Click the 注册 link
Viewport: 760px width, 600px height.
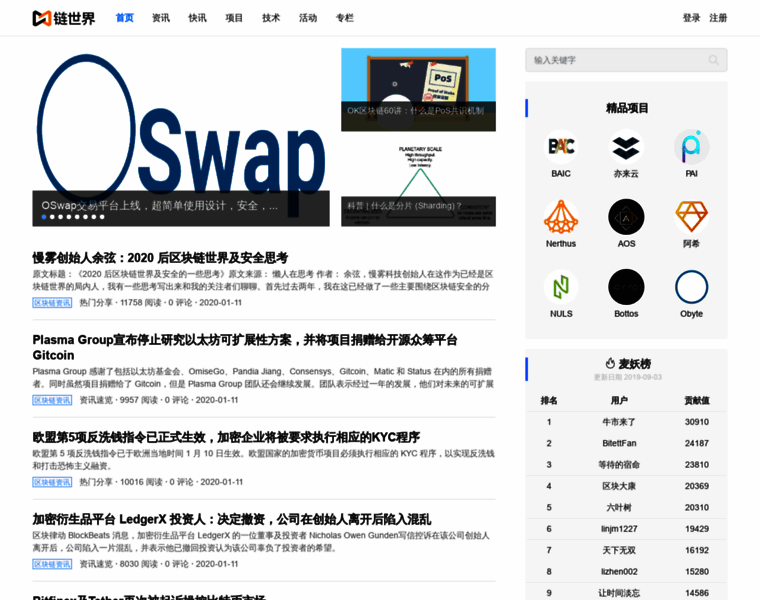coord(718,18)
